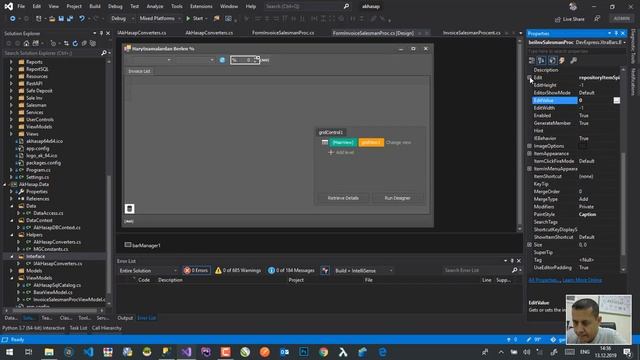This screenshot has height=360, width=640.
Task: Select the EditValue property row
Action: (x=576, y=100)
